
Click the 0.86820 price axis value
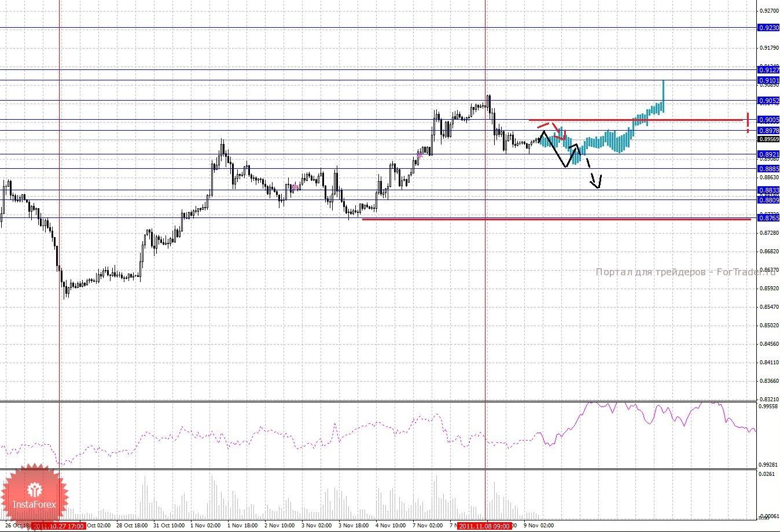768,252
